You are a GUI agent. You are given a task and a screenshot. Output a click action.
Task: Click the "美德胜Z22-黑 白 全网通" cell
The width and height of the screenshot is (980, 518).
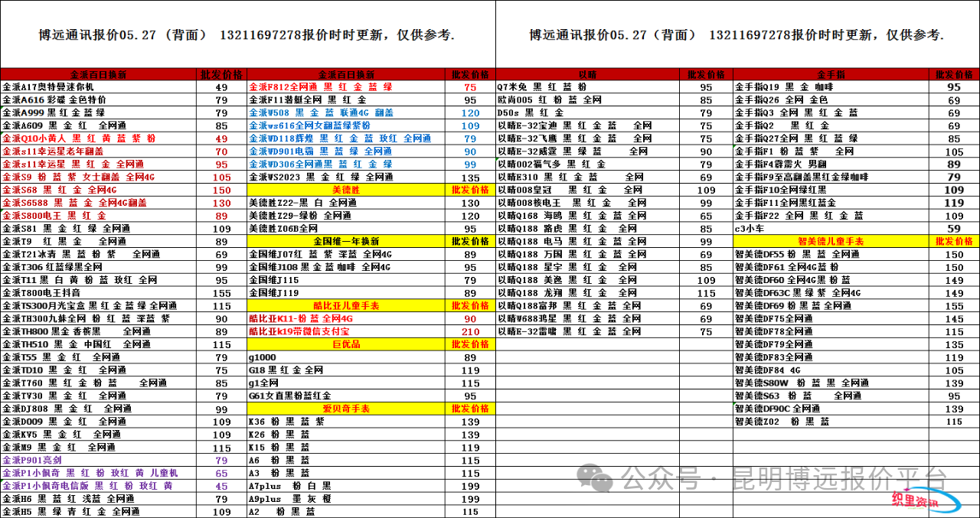click(346, 203)
